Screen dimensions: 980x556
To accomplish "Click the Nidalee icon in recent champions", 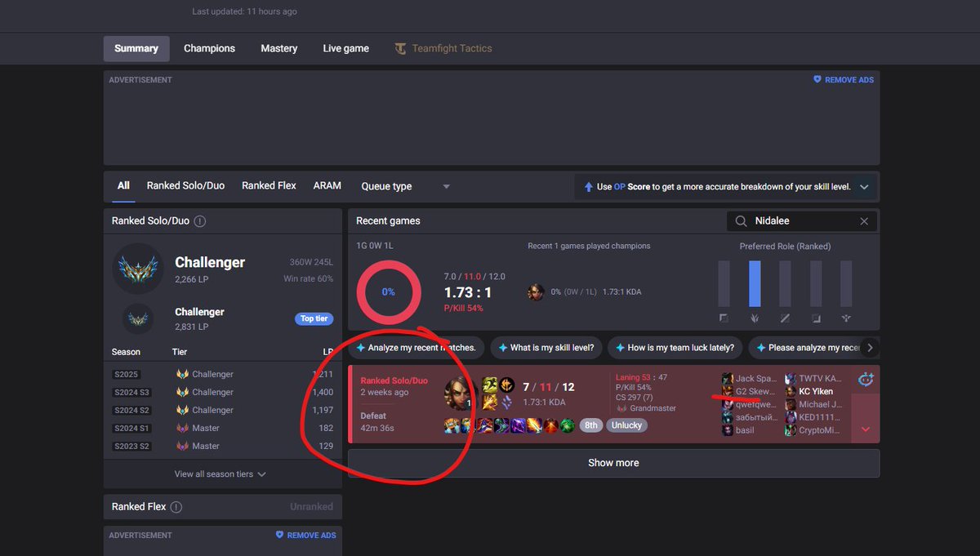I will point(536,292).
